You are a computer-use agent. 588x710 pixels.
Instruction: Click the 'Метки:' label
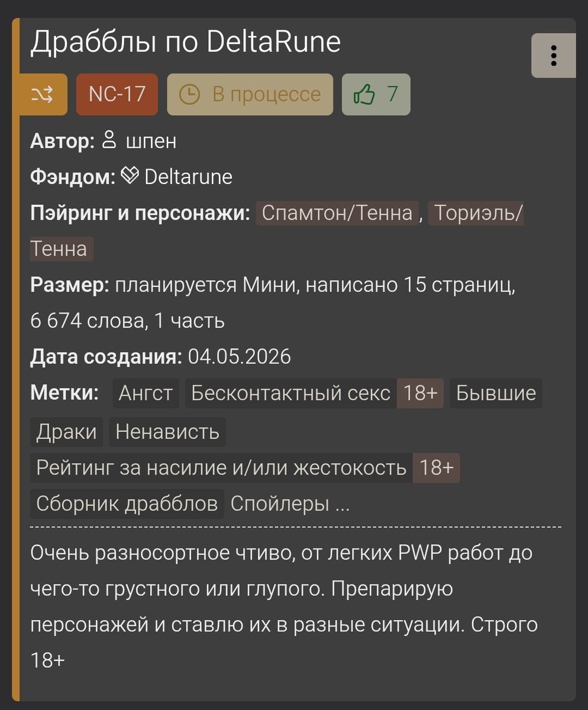(64, 393)
